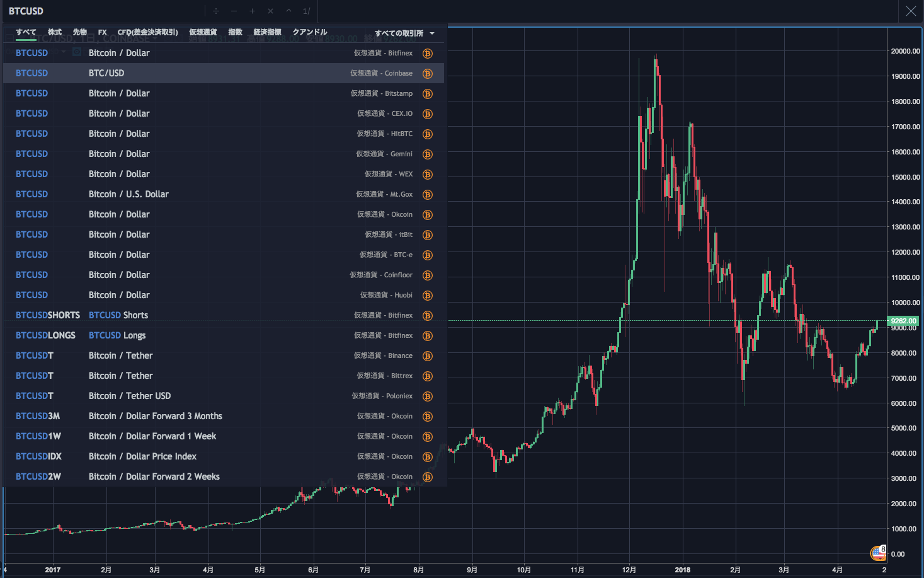Click the Bitcoin icon on the HitBTC row
The width and height of the screenshot is (924, 578).
pyautogui.click(x=428, y=134)
